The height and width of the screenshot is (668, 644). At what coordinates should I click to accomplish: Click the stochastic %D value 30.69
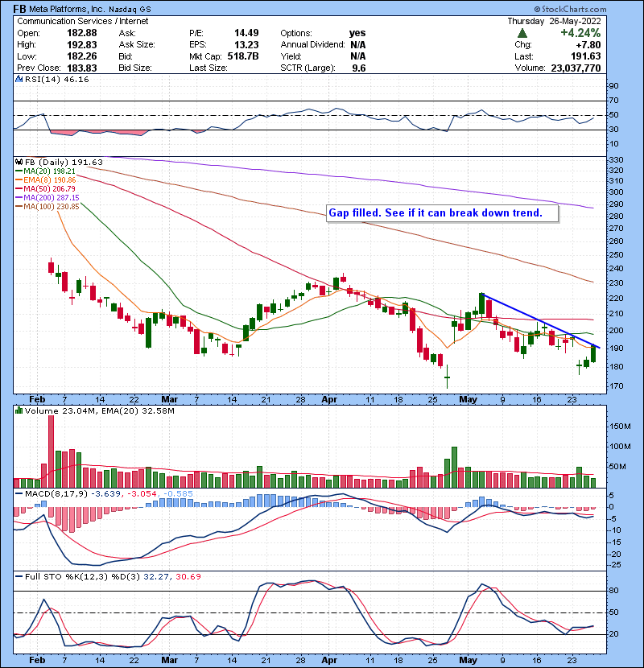pos(188,577)
